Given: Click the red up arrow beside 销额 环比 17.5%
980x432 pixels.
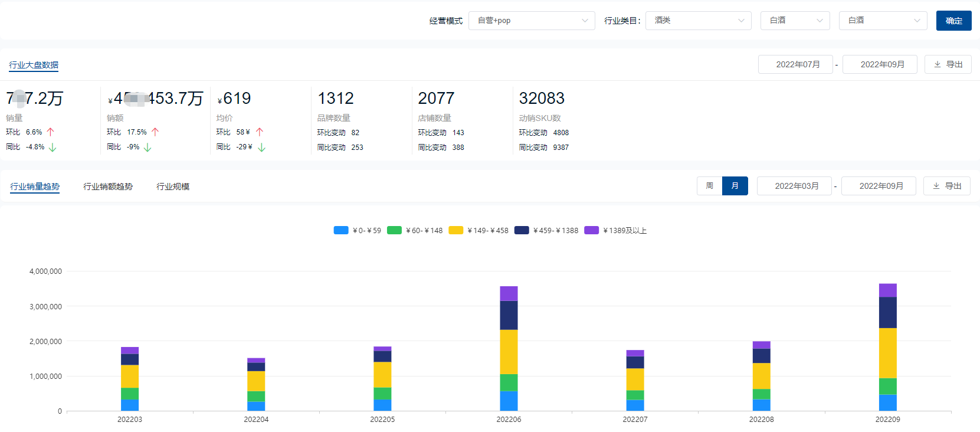Looking at the screenshot, I should [x=155, y=132].
